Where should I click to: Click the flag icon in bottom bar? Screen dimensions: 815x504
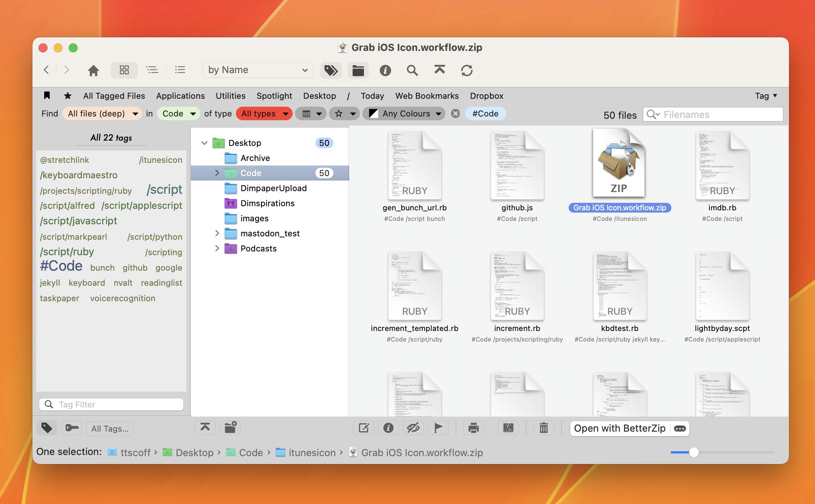(x=438, y=428)
